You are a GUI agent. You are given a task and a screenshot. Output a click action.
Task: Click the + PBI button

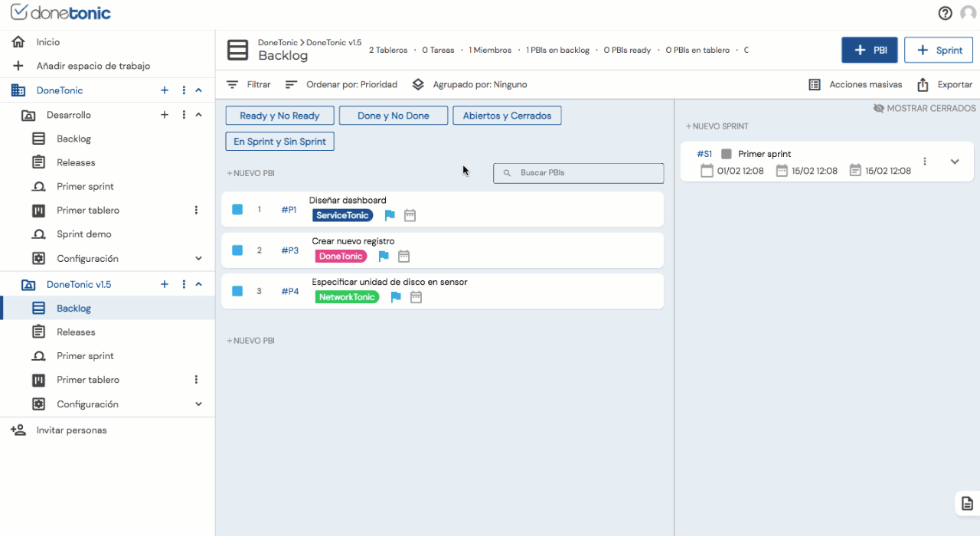(869, 50)
